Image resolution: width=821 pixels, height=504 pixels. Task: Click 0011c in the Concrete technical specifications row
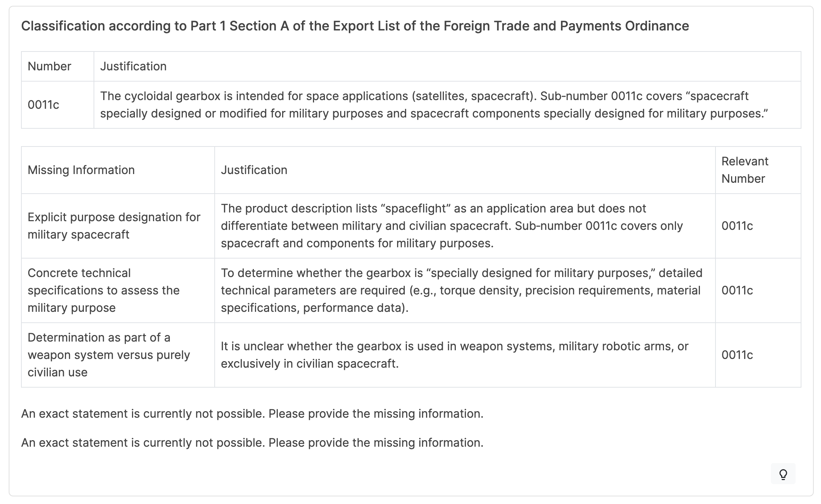737,290
